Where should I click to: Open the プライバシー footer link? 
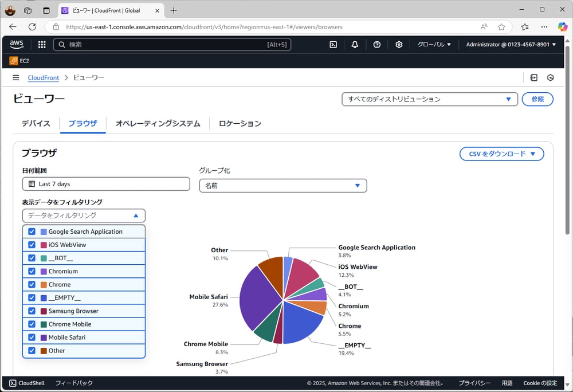(x=474, y=383)
